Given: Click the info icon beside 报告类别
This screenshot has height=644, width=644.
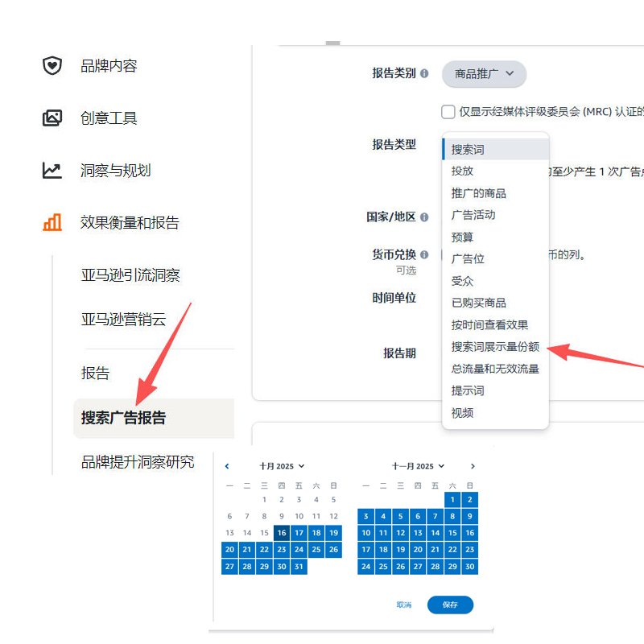Looking at the screenshot, I should click(x=424, y=73).
